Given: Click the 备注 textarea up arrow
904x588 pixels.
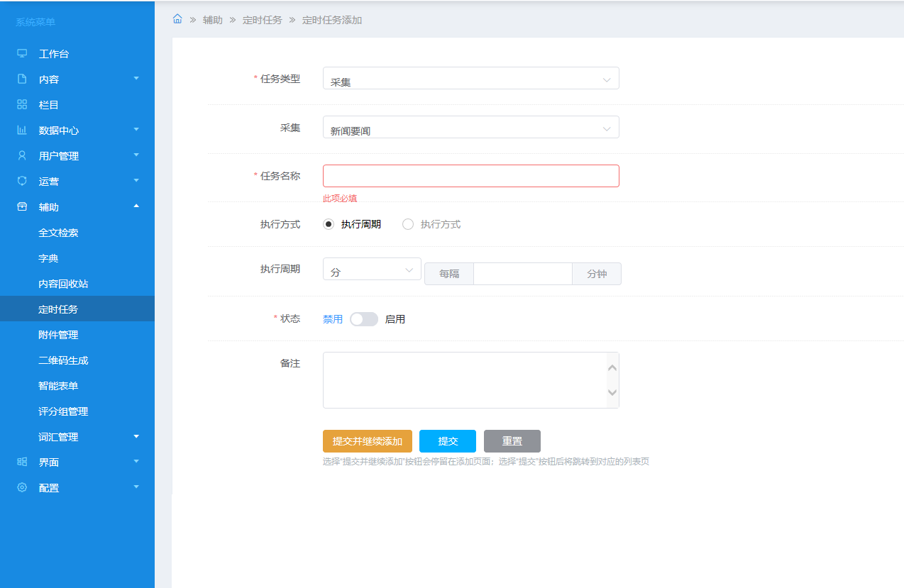Looking at the screenshot, I should coord(612,367).
